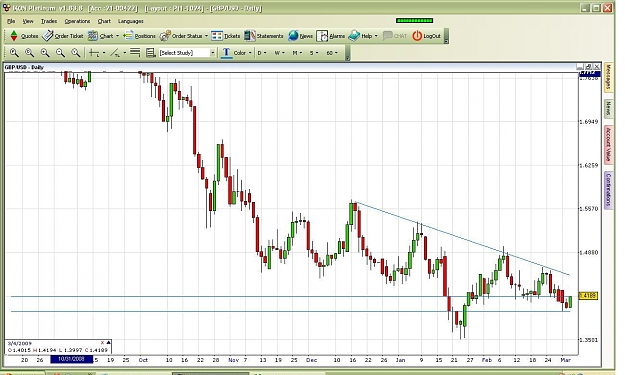625x375 pixels.
Task: Select the trendline drawing tool
Action: pos(115,53)
